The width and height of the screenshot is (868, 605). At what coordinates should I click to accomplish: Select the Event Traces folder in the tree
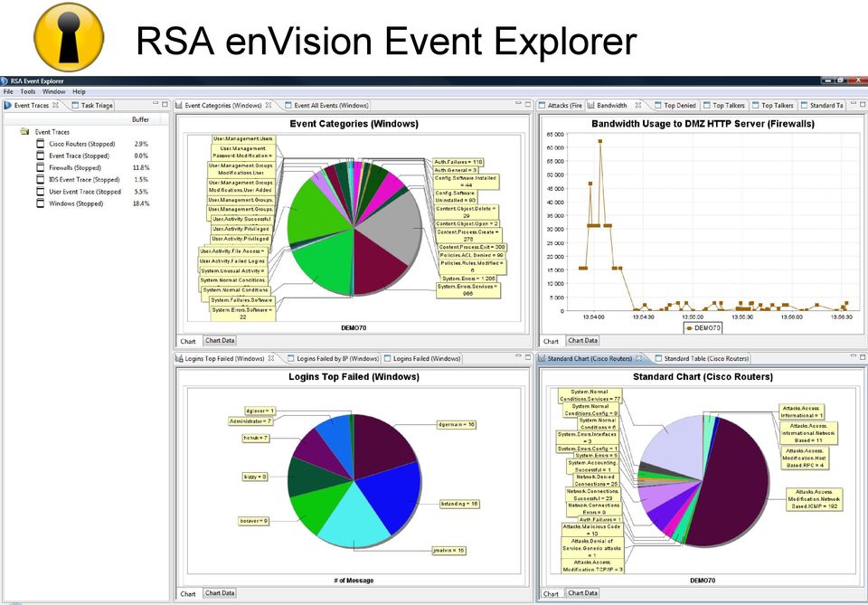pos(45,132)
